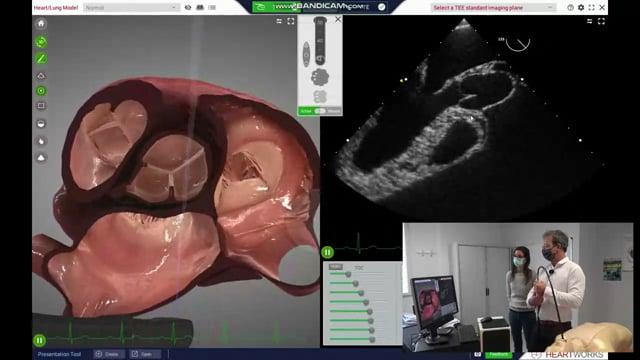
Task: Select the green rotate model tool
Action: click(41, 42)
